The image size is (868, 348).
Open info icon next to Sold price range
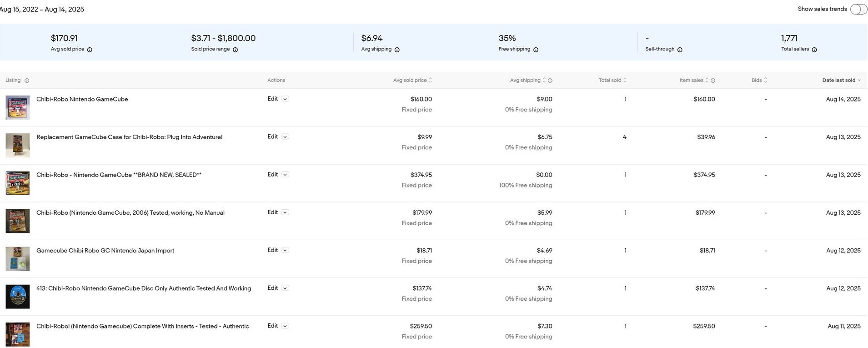235,50
